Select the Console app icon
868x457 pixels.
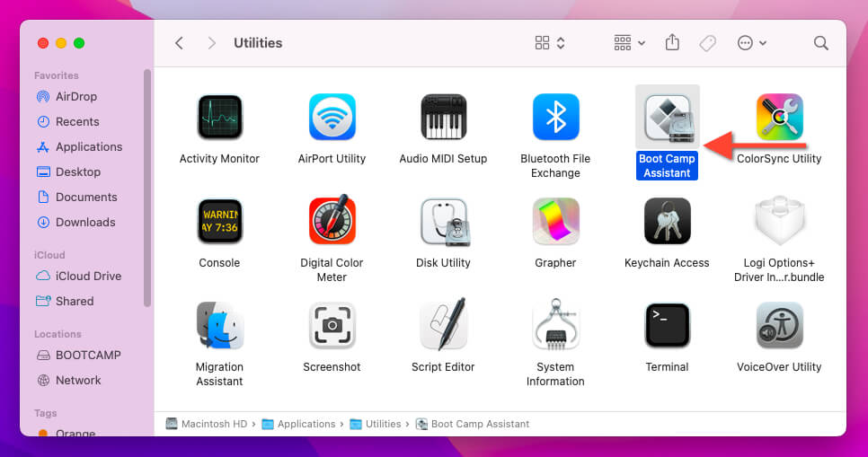pos(220,221)
